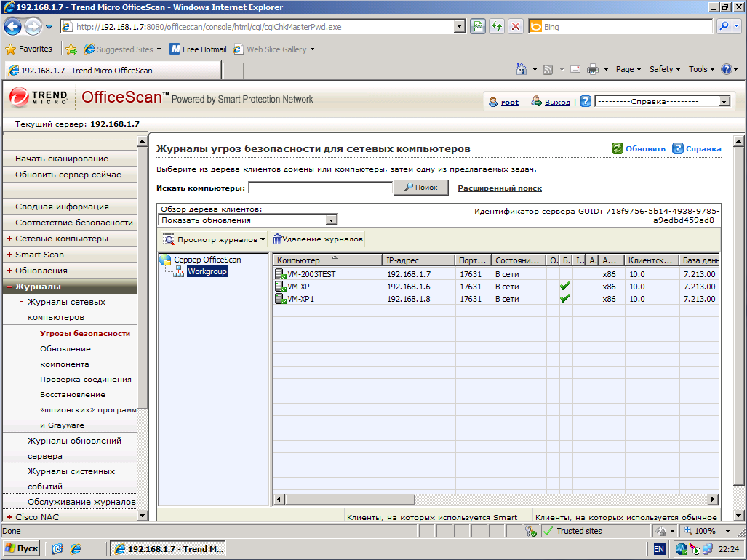Click the Справка link at page top right
The image size is (747, 560).
pos(703,148)
